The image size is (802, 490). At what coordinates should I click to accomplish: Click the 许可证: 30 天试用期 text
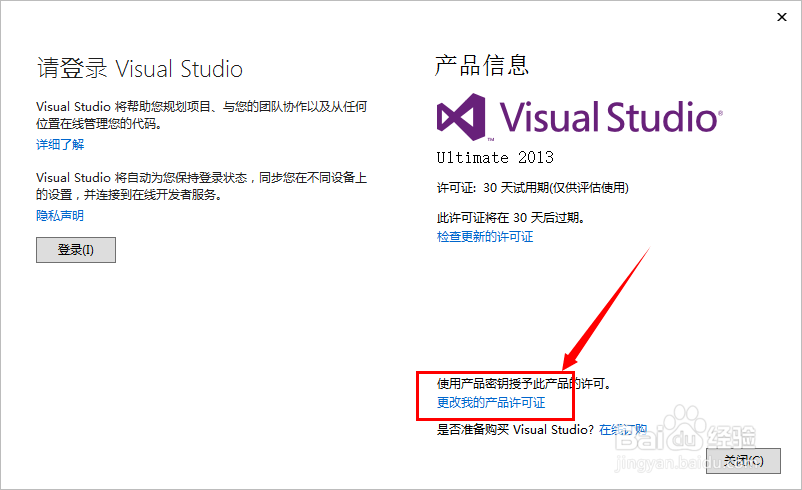[x=532, y=188]
